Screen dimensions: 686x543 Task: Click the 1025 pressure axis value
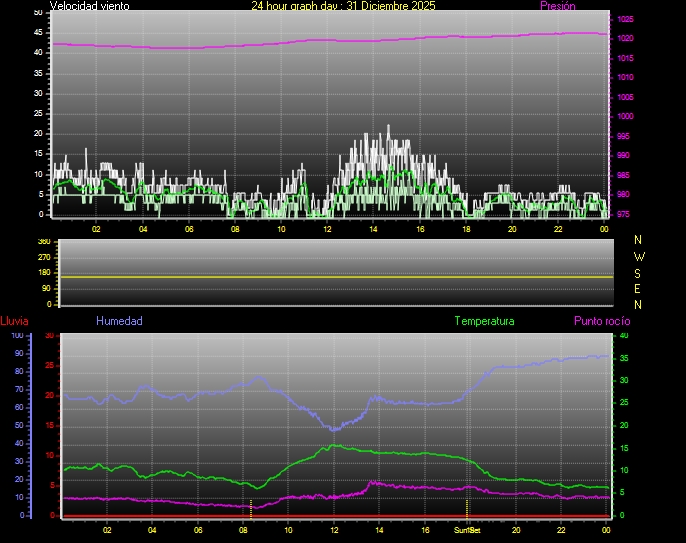coord(625,19)
